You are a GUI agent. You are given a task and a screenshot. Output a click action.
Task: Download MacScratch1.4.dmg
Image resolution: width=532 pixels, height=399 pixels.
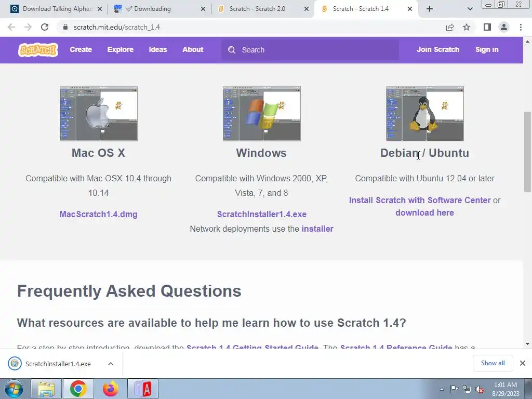tap(98, 215)
